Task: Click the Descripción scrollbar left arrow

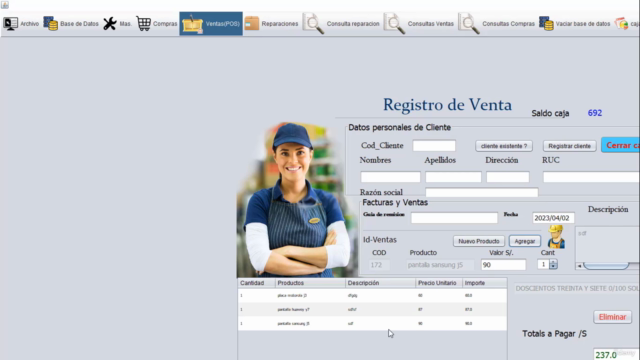Action: coord(579,266)
